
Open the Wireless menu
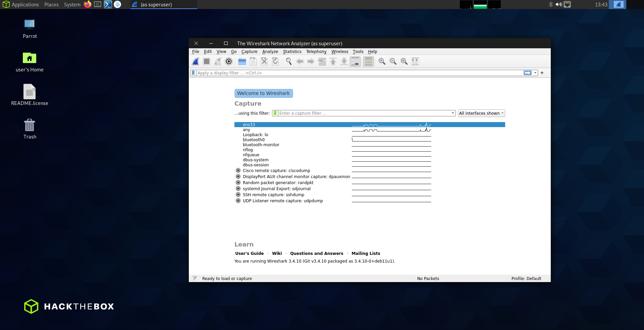[x=340, y=52]
